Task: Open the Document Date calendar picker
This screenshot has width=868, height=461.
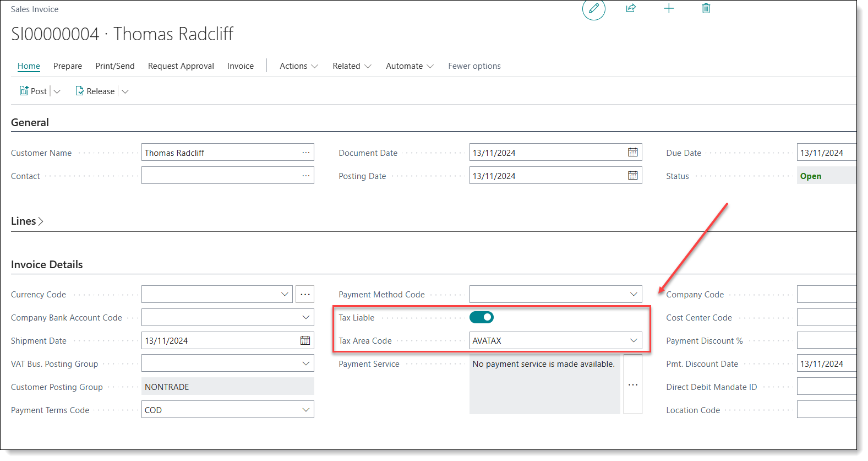Action: pyautogui.click(x=632, y=153)
